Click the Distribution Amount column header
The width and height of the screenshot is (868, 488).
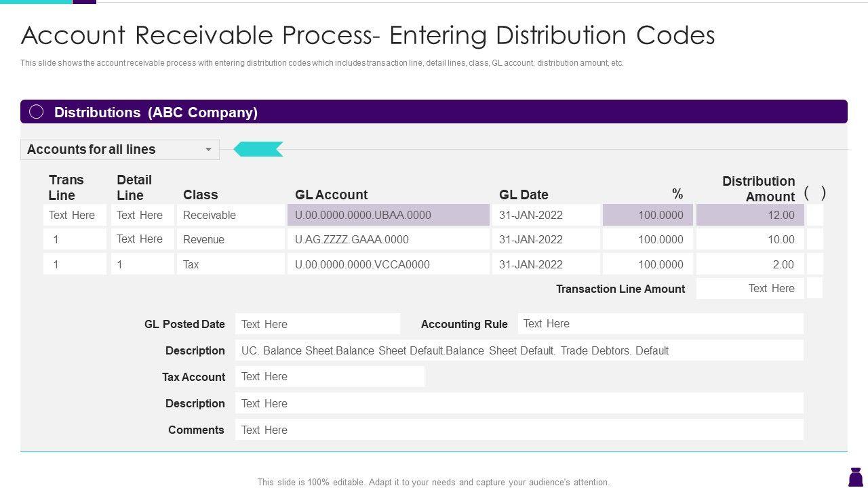coord(757,189)
